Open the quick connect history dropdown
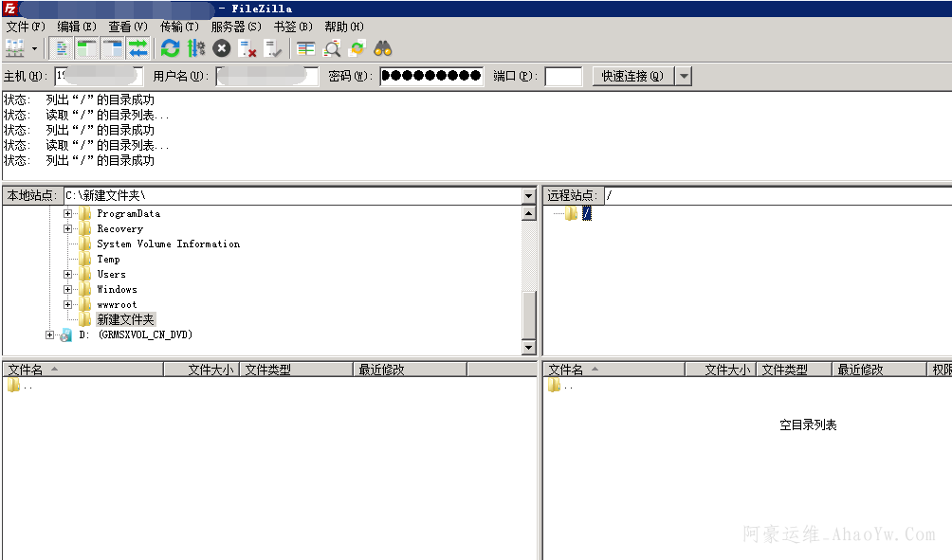The width and height of the screenshot is (952, 560). [x=684, y=76]
